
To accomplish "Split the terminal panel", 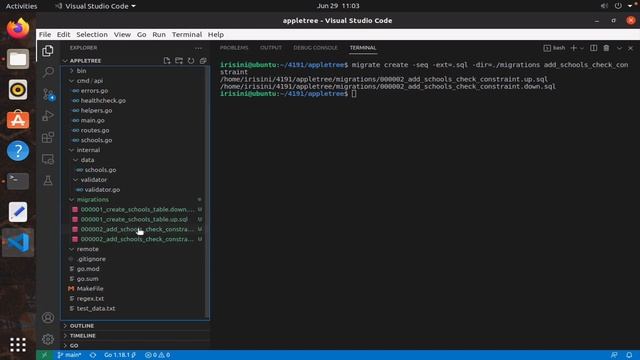I will [x=593, y=48].
